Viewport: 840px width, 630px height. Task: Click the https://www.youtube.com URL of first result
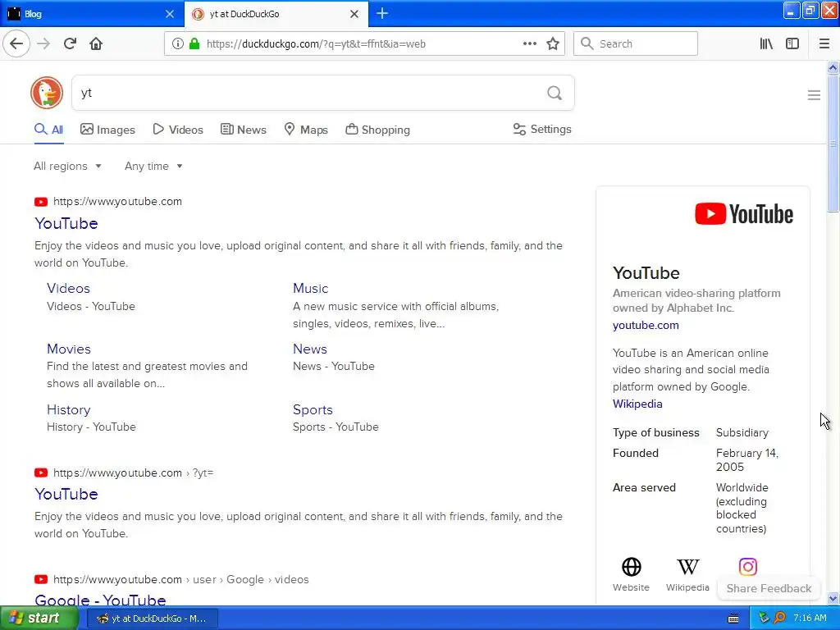click(x=117, y=202)
